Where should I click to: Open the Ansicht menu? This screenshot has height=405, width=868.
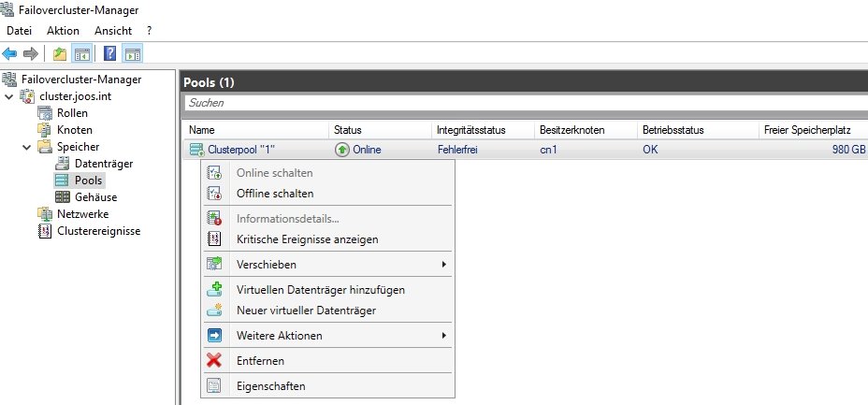point(113,31)
